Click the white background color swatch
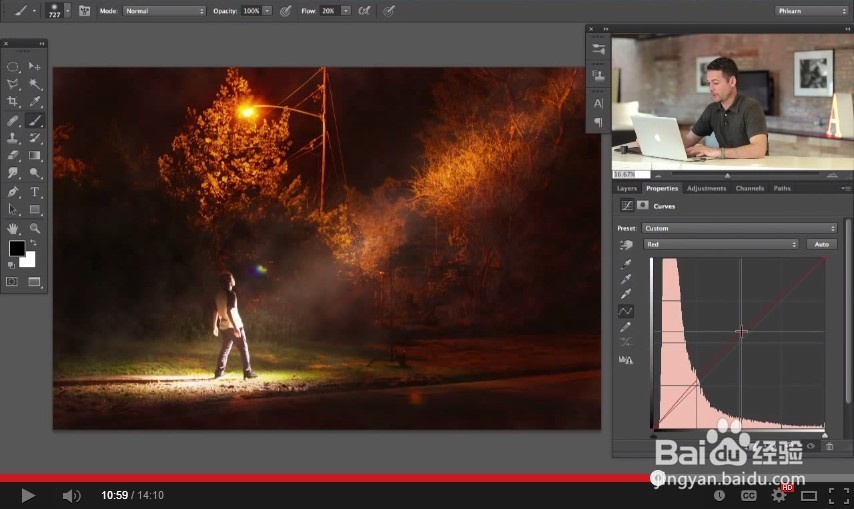The height and width of the screenshot is (509, 854). click(x=29, y=260)
